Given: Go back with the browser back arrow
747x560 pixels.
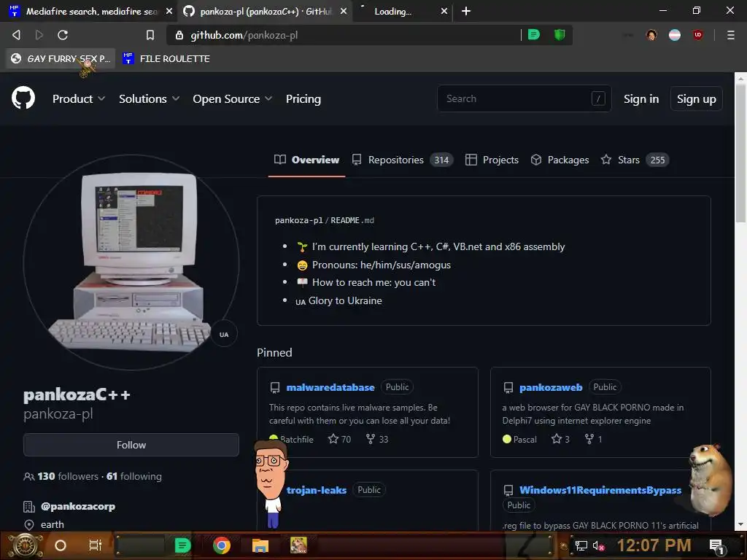Looking at the screenshot, I should pyautogui.click(x=16, y=35).
